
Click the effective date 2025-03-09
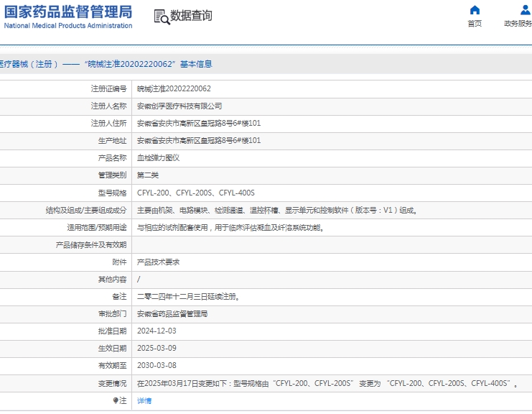click(157, 348)
